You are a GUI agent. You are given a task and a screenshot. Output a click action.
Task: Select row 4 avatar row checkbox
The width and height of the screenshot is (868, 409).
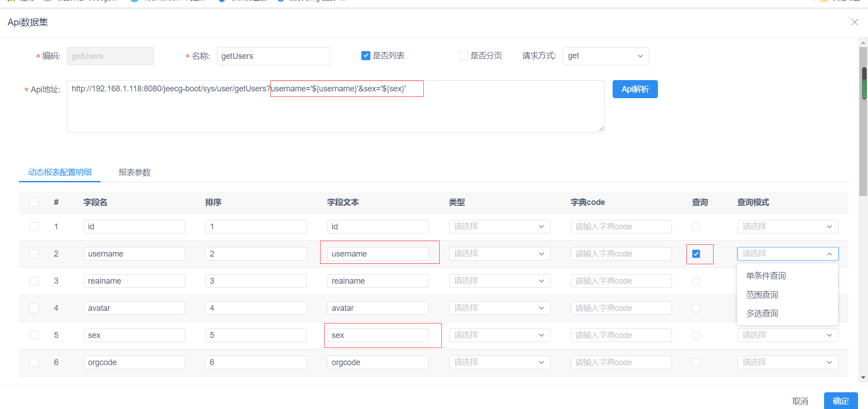[34, 308]
